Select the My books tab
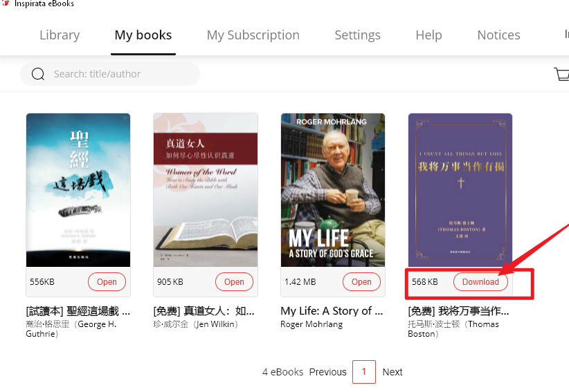The image size is (569, 392). pos(143,35)
